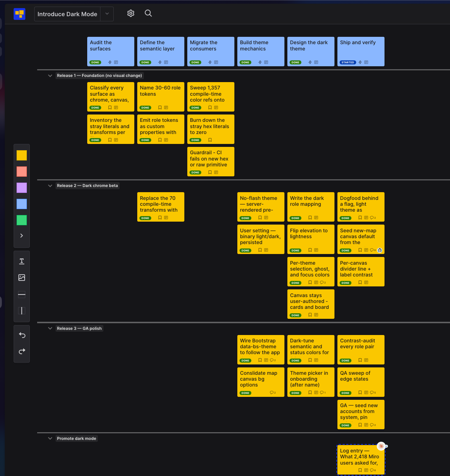This screenshot has height=476, width=450.
Task: Select the purple color swatch
Action: point(22,188)
